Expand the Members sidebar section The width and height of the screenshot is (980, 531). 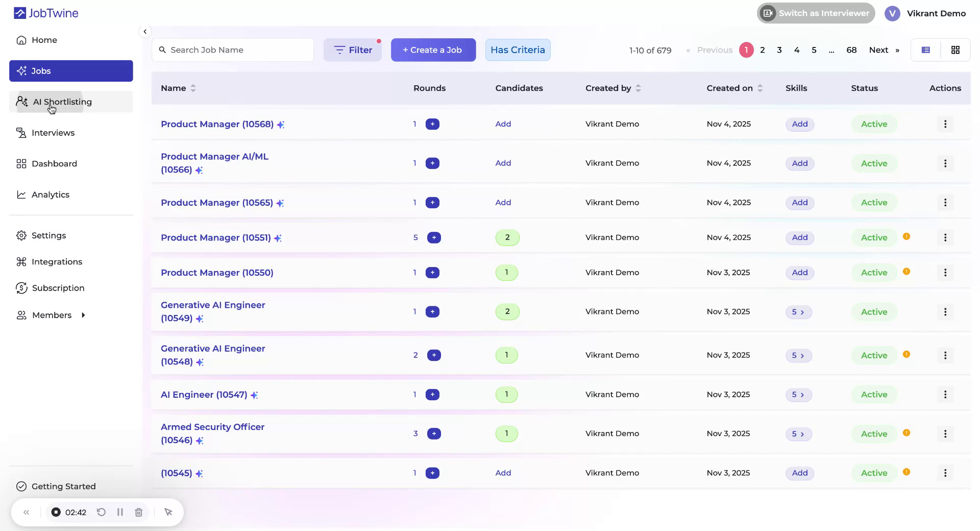(84, 315)
